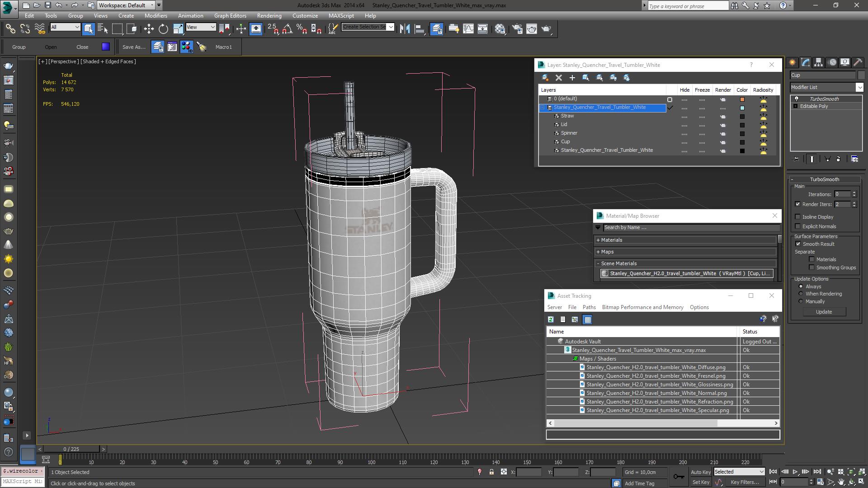Image resolution: width=868 pixels, height=488 pixels.
Task: Open Select by Name dialog
Action: coord(103,29)
